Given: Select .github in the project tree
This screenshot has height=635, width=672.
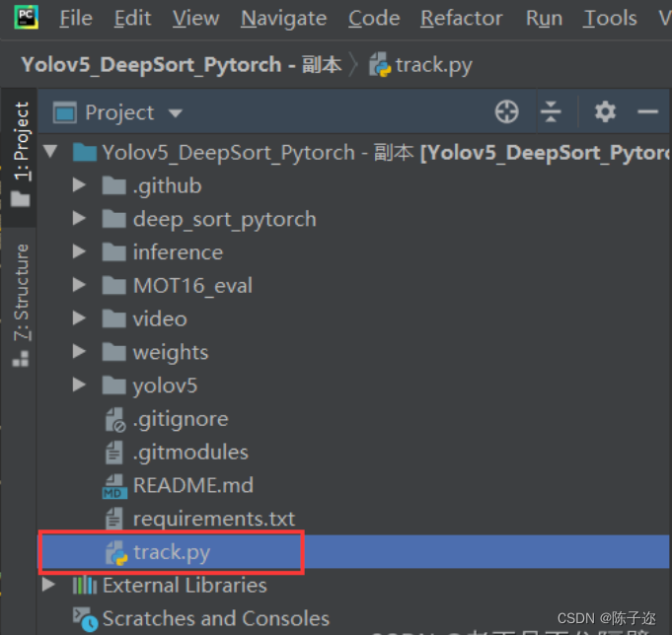Looking at the screenshot, I should click(167, 186).
